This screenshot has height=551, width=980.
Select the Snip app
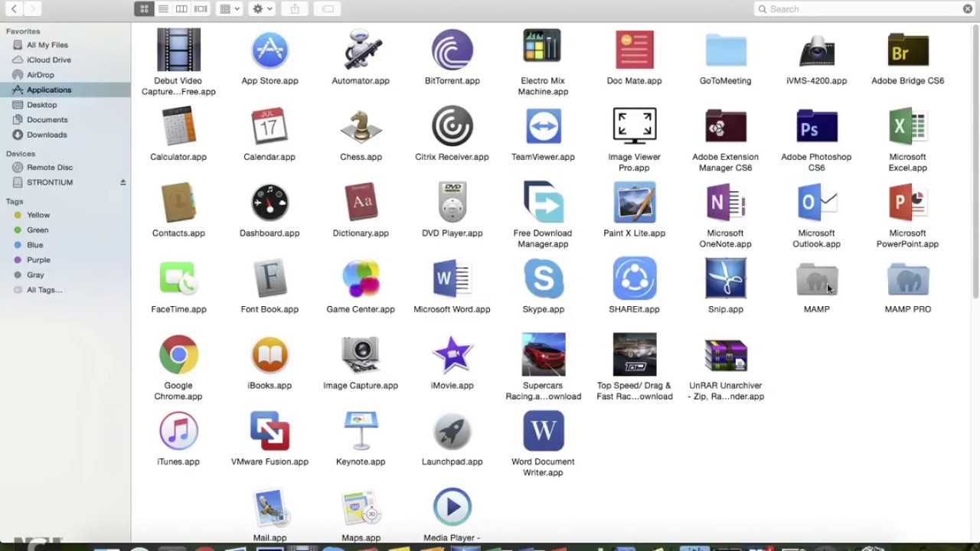[x=725, y=279]
